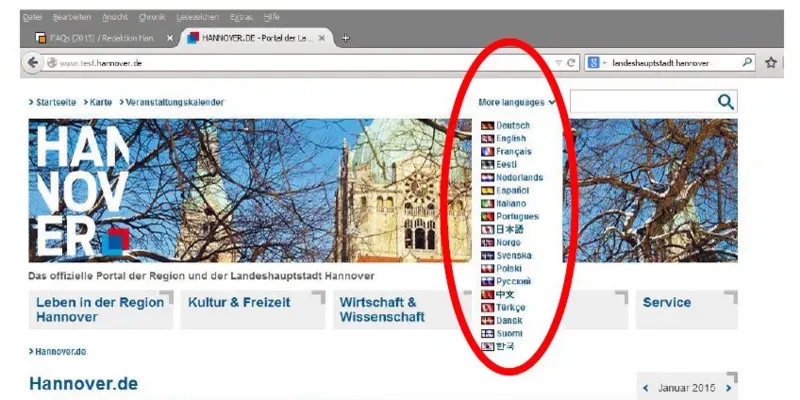Click the UK flag beside English
800x400 pixels.
click(488, 139)
